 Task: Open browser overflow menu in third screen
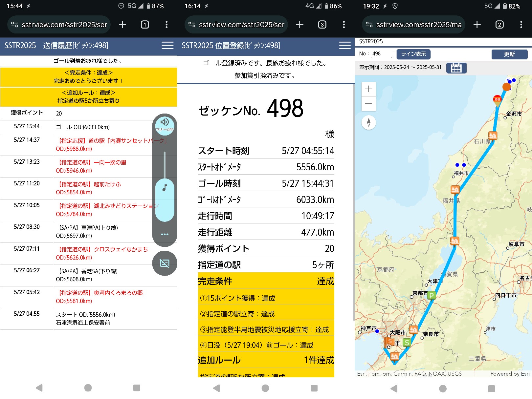coord(521,25)
